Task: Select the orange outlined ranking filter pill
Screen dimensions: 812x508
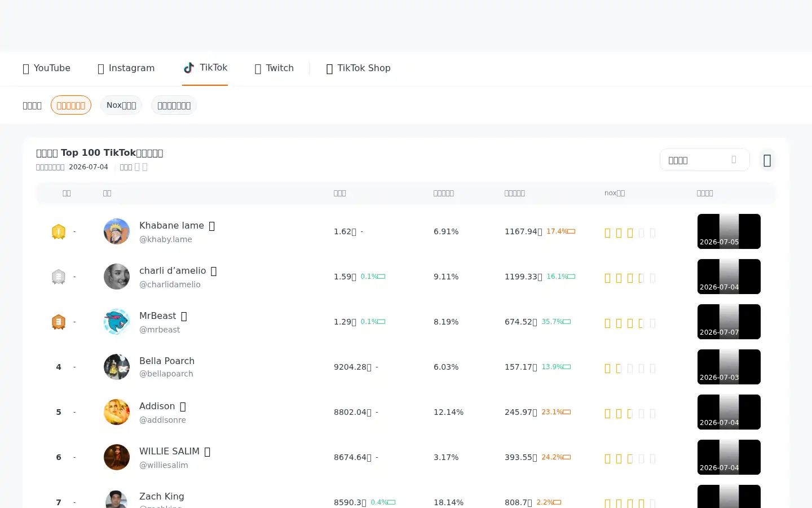Action: 71,105
